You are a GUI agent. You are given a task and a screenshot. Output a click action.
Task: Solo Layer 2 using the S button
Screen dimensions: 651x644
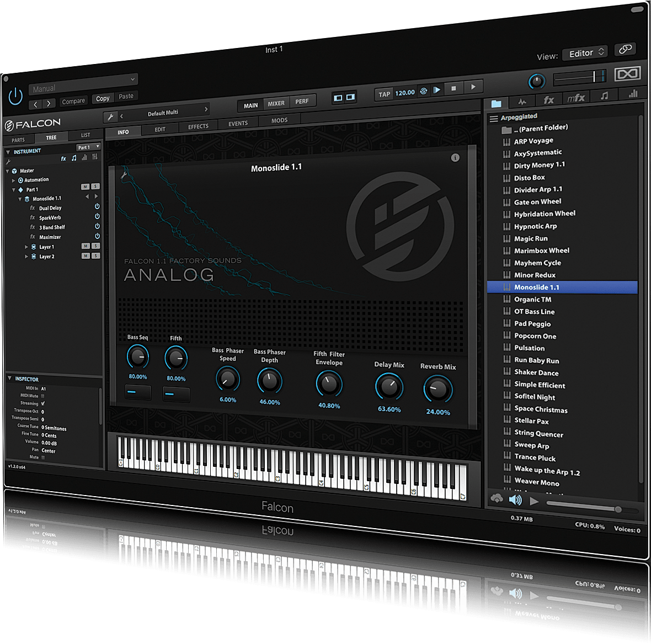[95, 256]
